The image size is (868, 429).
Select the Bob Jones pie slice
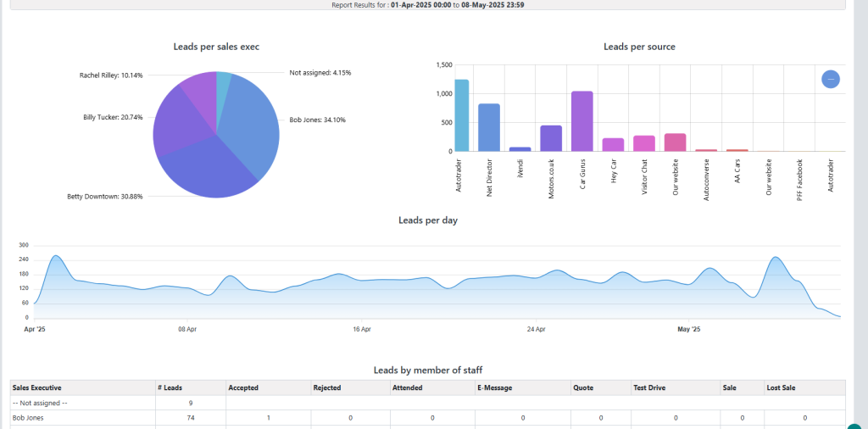(254, 123)
